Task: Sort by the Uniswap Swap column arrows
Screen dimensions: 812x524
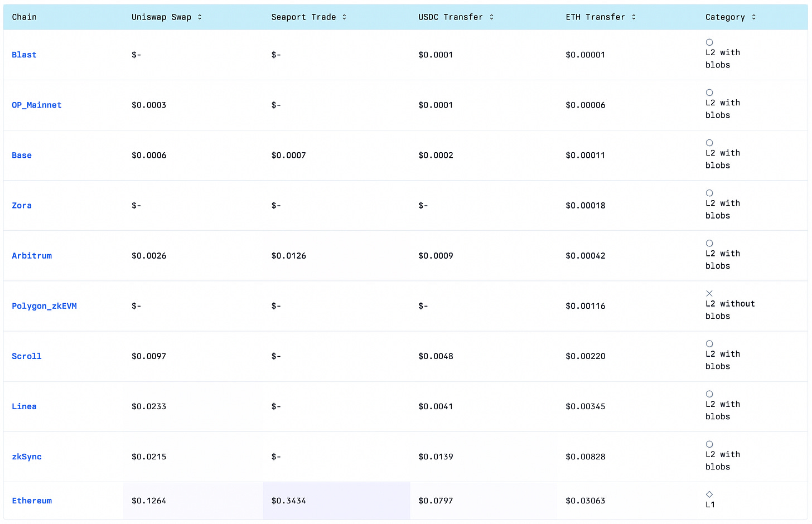Action: (x=200, y=17)
